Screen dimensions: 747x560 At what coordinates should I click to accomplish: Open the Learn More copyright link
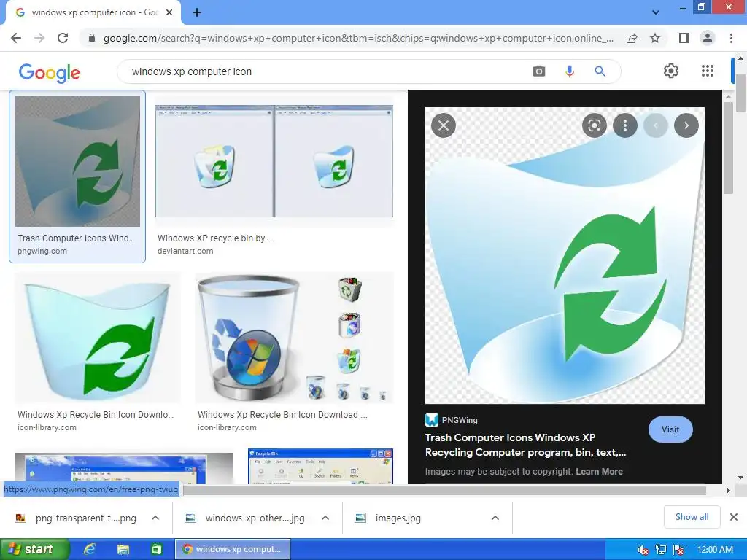pyautogui.click(x=599, y=472)
